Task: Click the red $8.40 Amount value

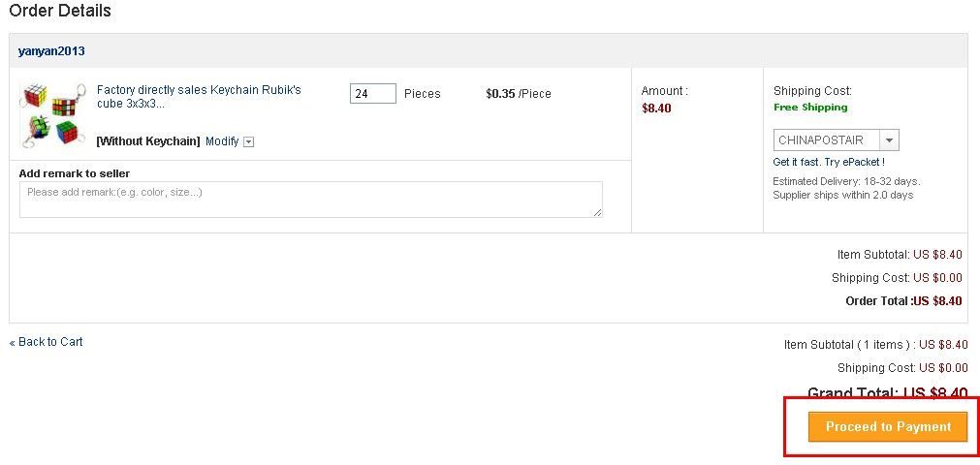Action: 656,108
